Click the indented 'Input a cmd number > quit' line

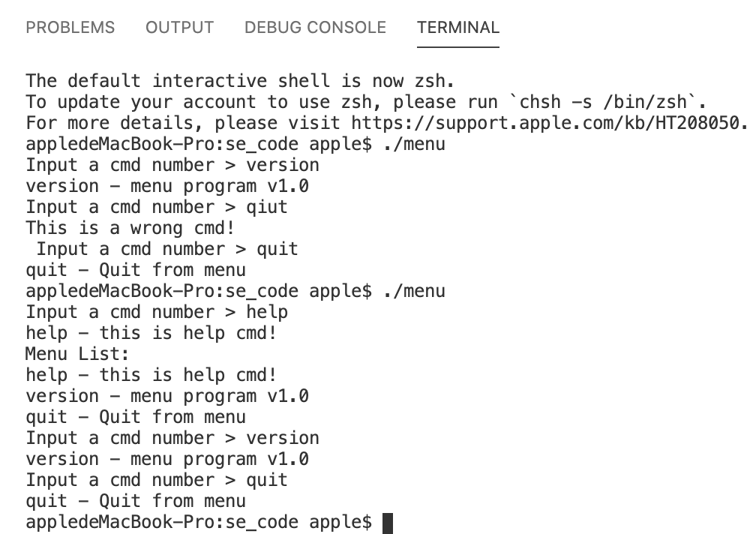pyautogui.click(x=167, y=249)
